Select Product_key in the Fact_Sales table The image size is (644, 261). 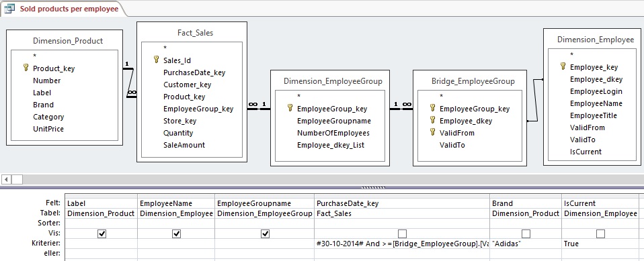click(184, 97)
